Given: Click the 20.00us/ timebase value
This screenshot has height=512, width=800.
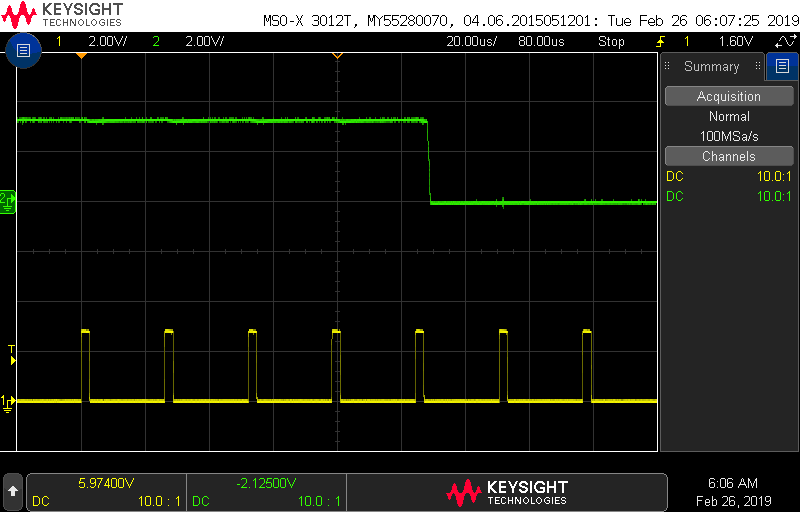Looking at the screenshot, I should (x=471, y=41).
